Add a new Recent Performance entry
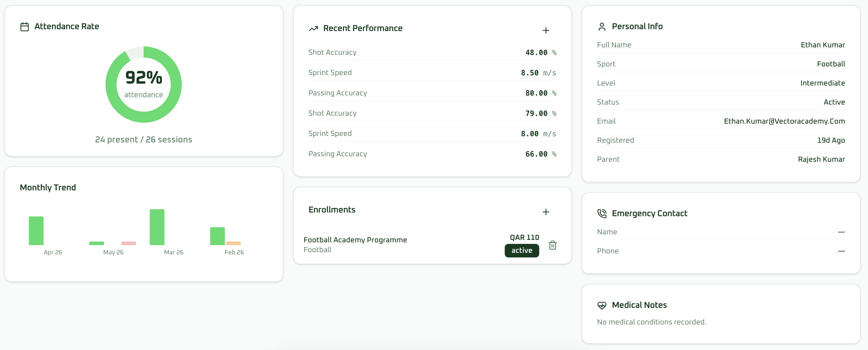 (546, 31)
